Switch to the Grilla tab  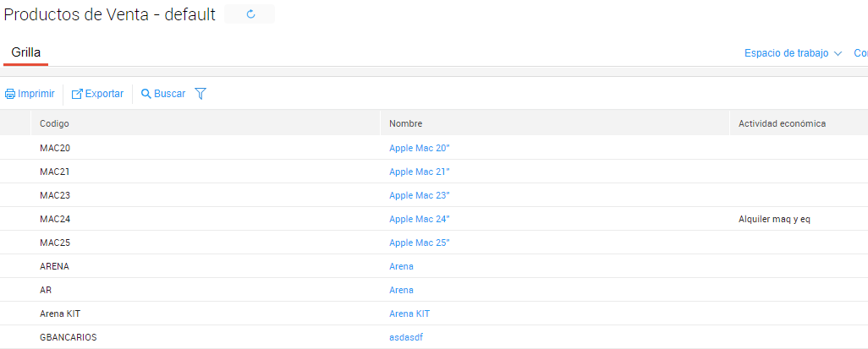click(x=25, y=52)
